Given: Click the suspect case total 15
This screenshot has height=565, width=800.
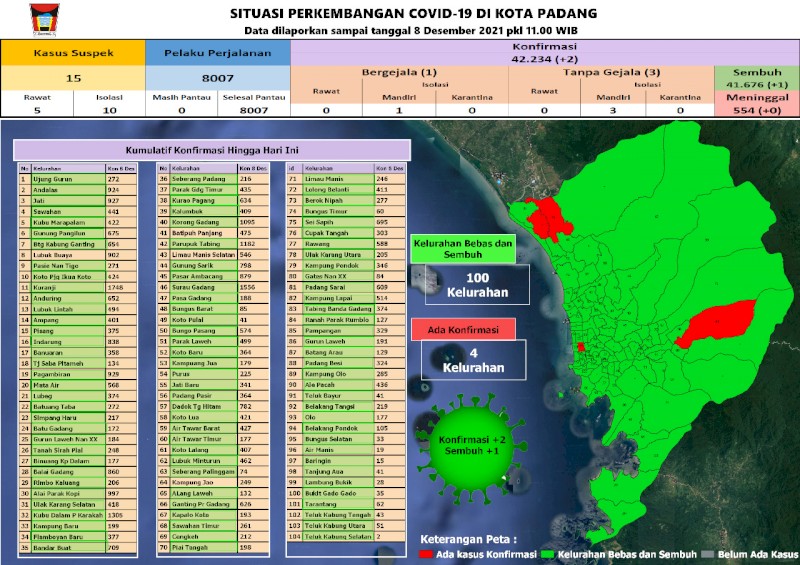Looking at the screenshot, I should [73, 78].
